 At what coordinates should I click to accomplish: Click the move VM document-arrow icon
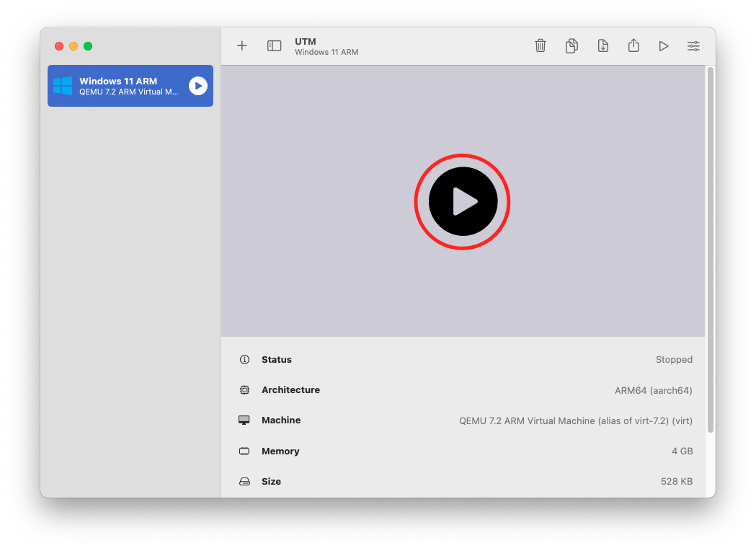pos(603,46)
